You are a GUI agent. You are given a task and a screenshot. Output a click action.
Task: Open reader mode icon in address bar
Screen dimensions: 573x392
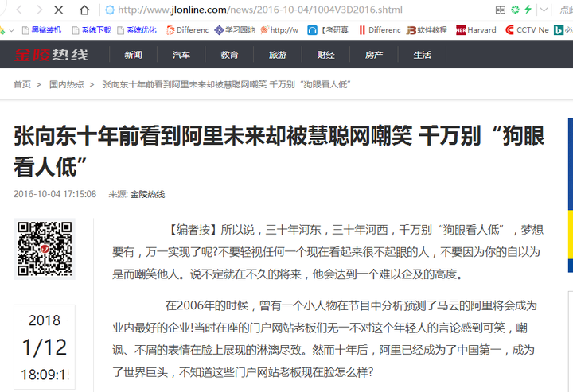[500, 10]
